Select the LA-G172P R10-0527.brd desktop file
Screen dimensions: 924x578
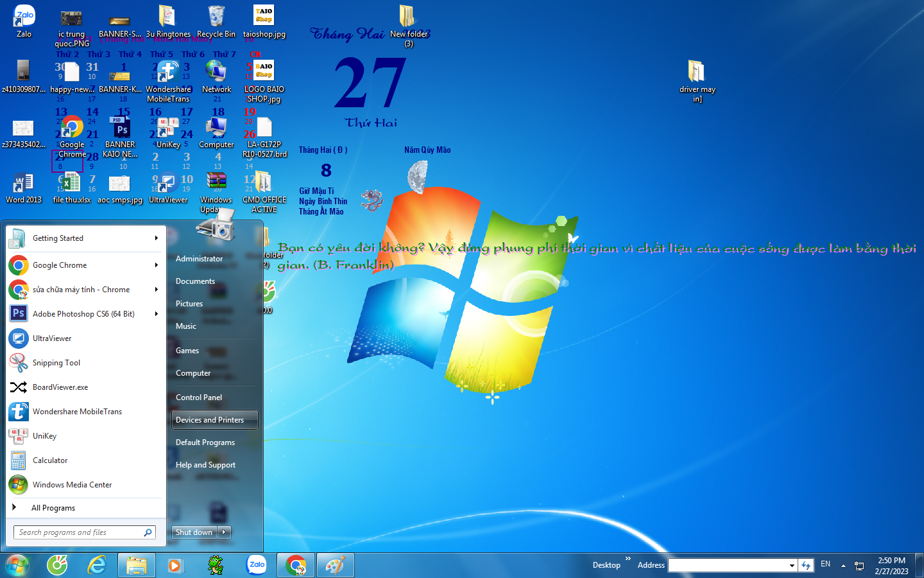click(x=264, y=136)
